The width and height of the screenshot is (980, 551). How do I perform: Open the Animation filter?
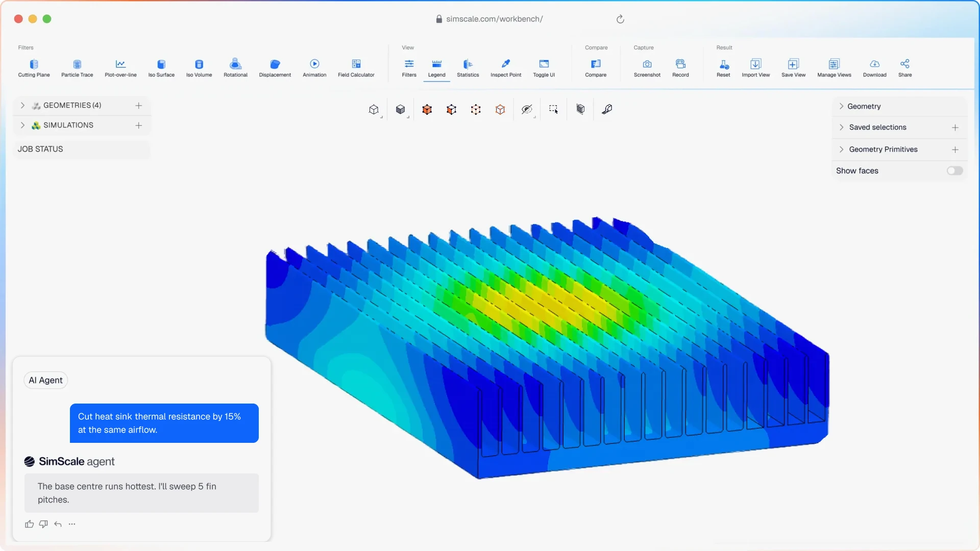(x=314, y=68)
